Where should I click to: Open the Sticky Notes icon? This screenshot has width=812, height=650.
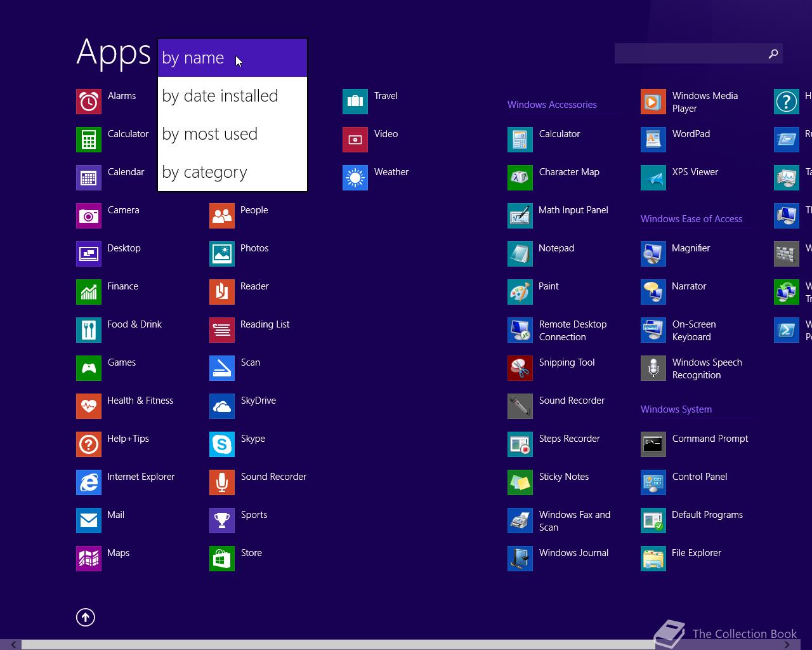pos(520,482)
